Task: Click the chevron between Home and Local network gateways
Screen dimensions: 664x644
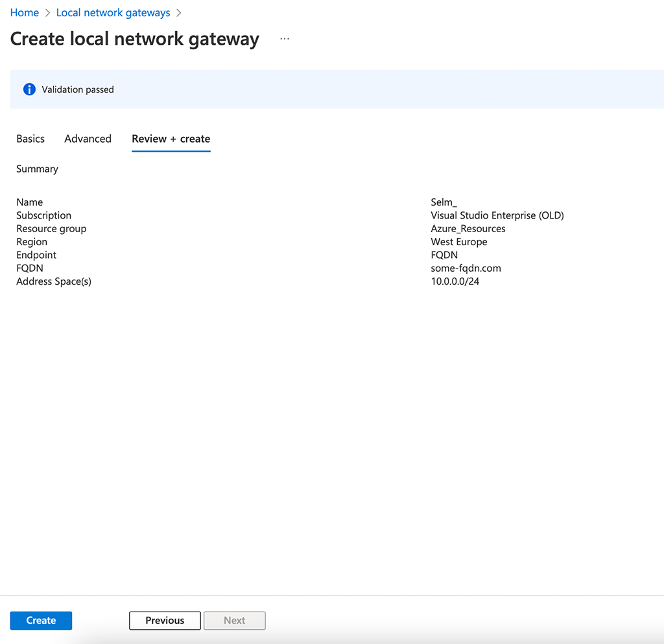Action: [47, 12]
